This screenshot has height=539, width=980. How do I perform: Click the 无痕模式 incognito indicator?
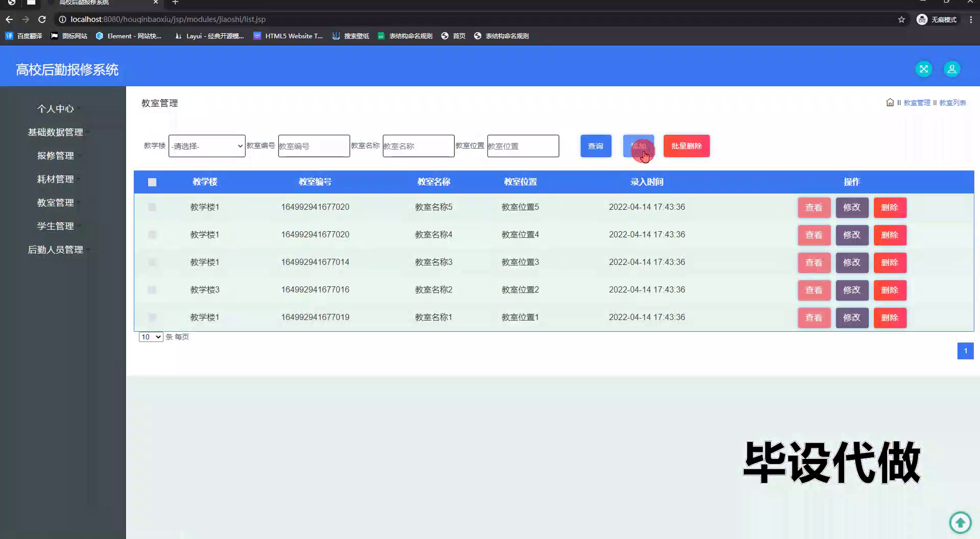click(x=937, y=19)
